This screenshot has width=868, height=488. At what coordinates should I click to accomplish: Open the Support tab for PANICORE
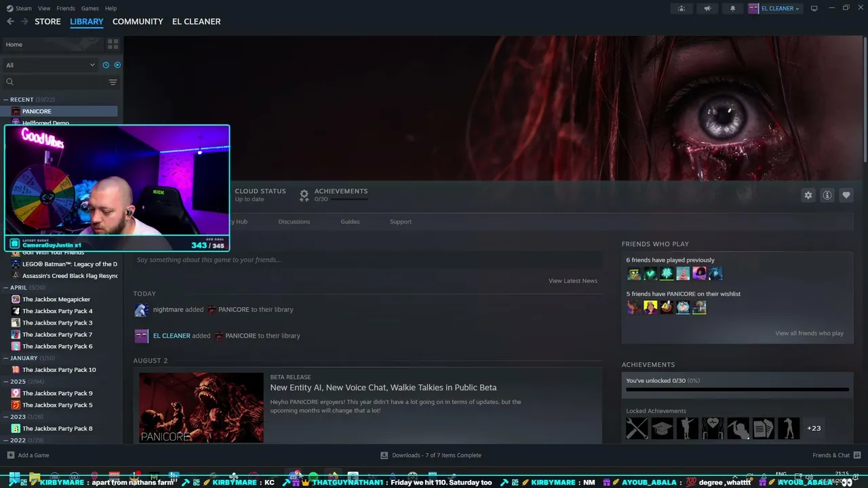pos(401,222)
